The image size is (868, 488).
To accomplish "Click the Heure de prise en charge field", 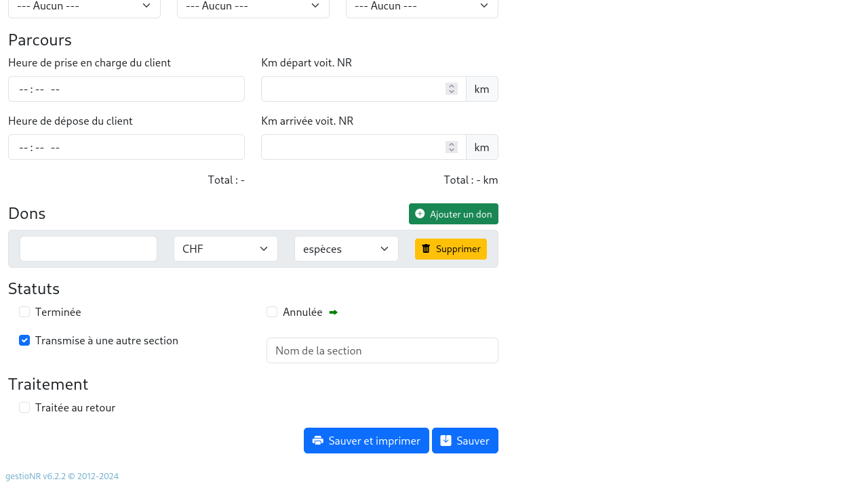I will tap(126, 89).
